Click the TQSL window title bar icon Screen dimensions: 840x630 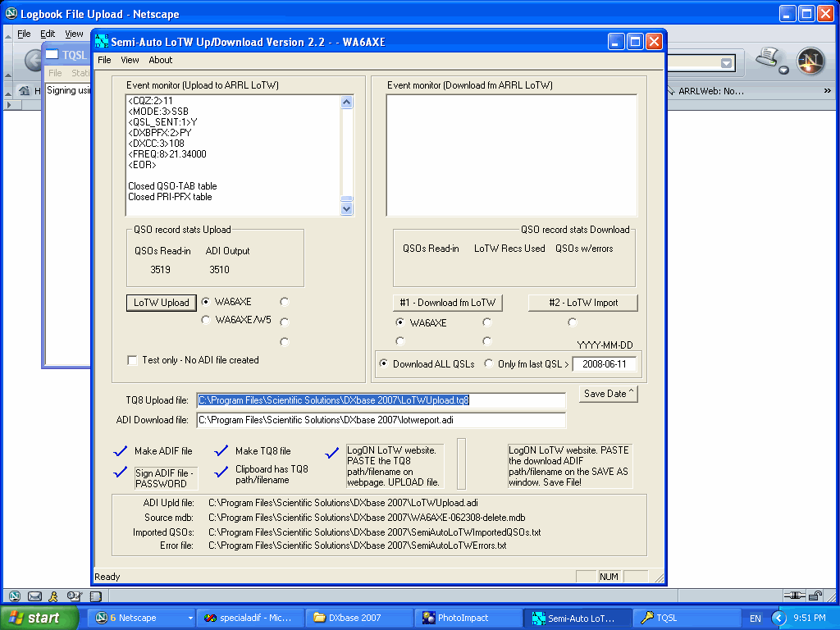point(52,54)
